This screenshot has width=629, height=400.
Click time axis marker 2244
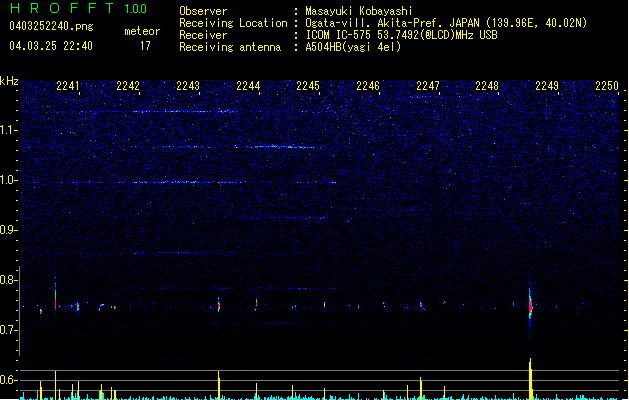click(248, 85)
